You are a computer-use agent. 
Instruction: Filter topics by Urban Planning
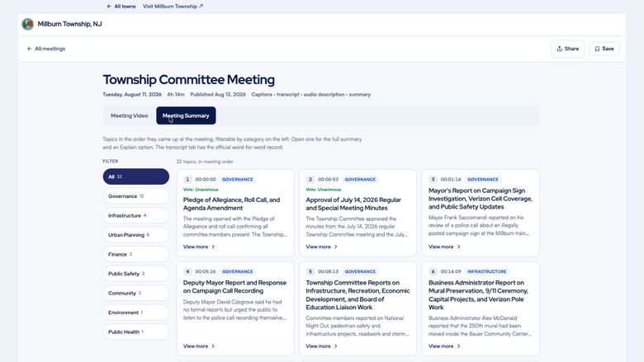(x=136, y=235)
